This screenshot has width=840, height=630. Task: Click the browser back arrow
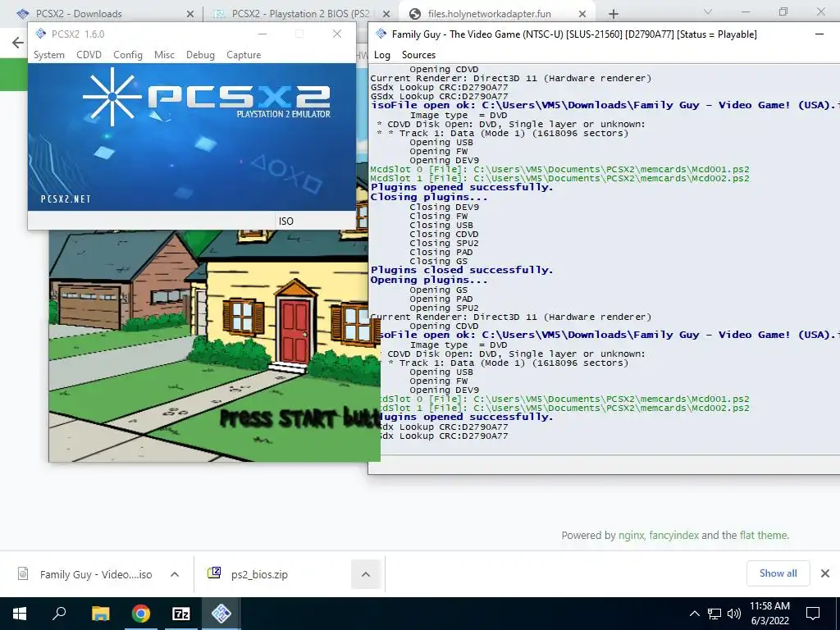click(18, 43)
